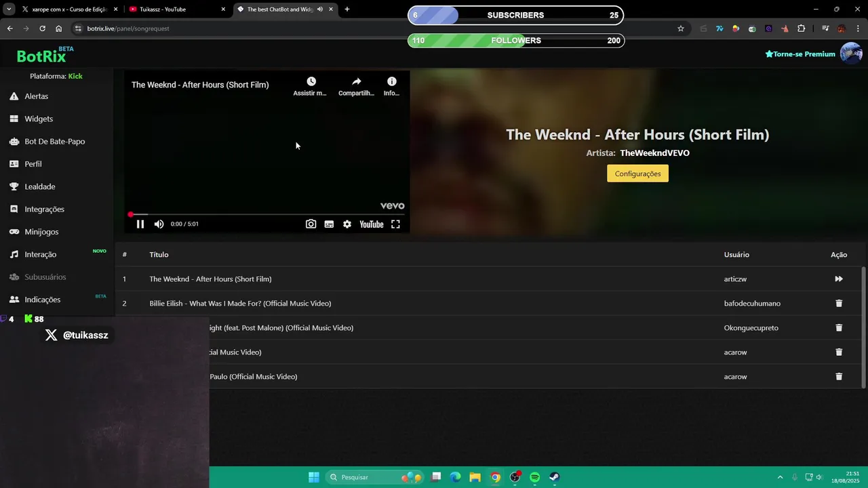Click the Configurações yellow button

coord(637,174)
